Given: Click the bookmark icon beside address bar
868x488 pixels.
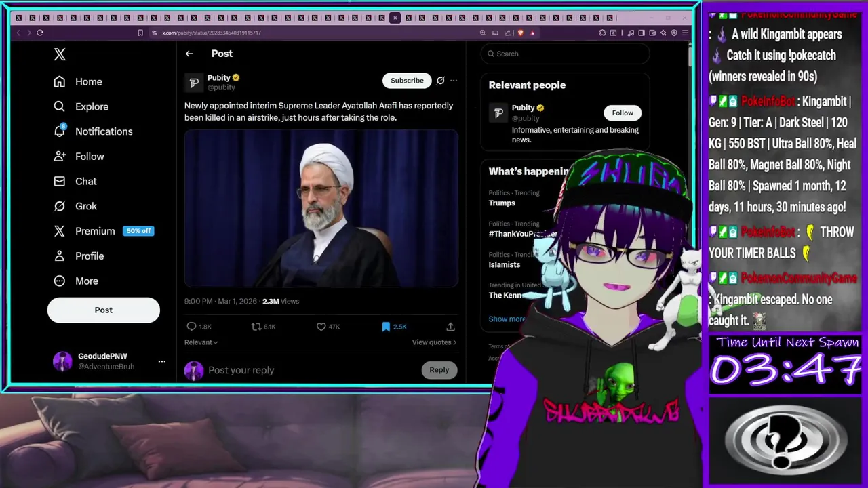Looking at the screenshot, I should [x=140, y=33].
